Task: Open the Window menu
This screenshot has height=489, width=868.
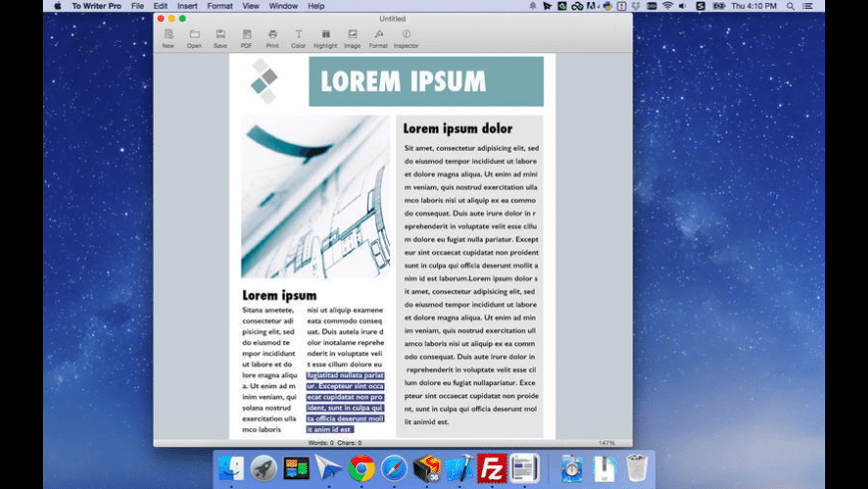Action: [x=283, y=6]
